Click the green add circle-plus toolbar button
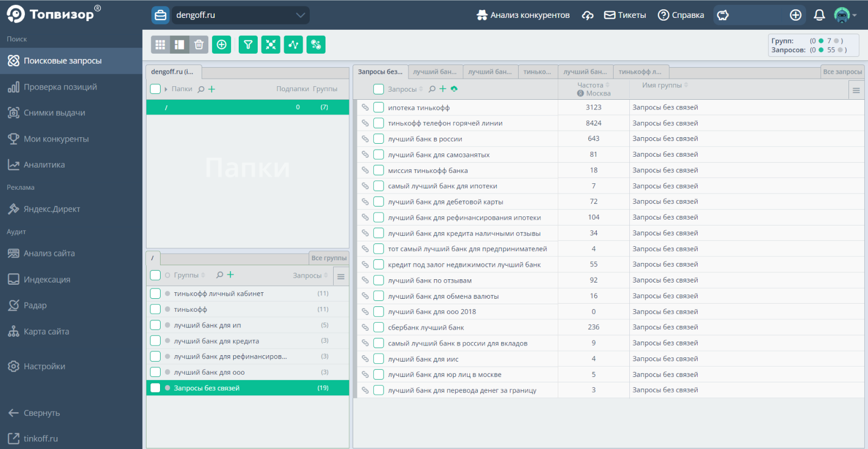 point(221,44)
